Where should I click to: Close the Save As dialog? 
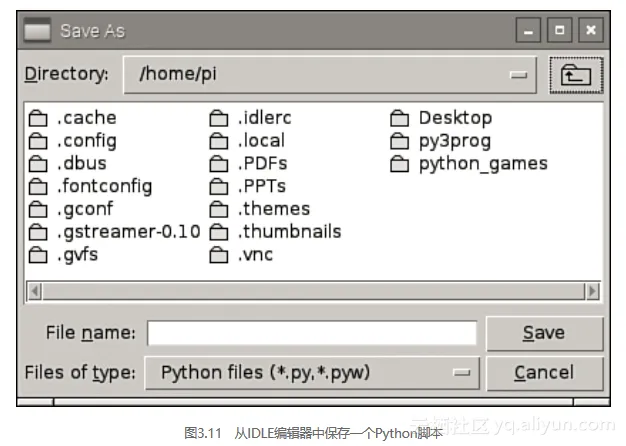coord(591,30)
